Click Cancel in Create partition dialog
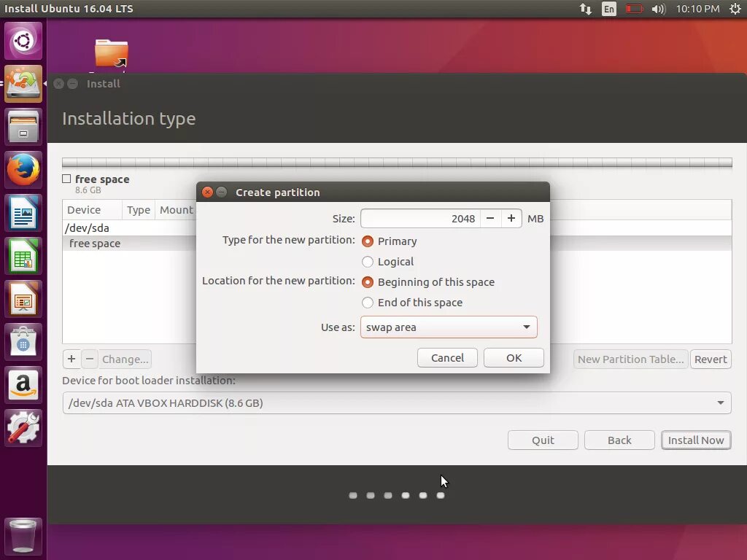The width and height of the screenshot is (747, 560). point(447,357)
